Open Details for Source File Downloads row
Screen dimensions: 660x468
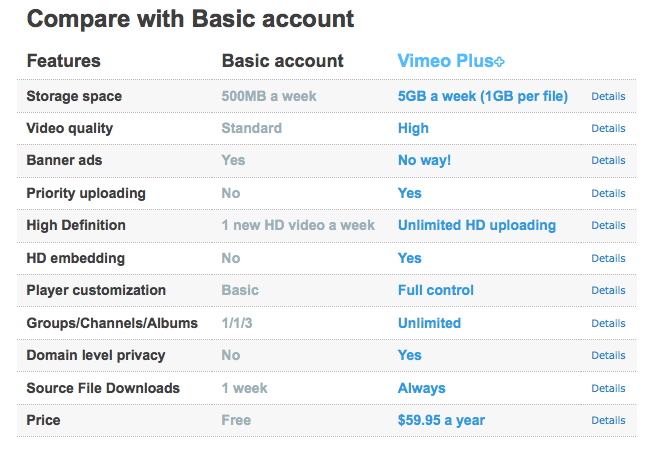point(608,388)
